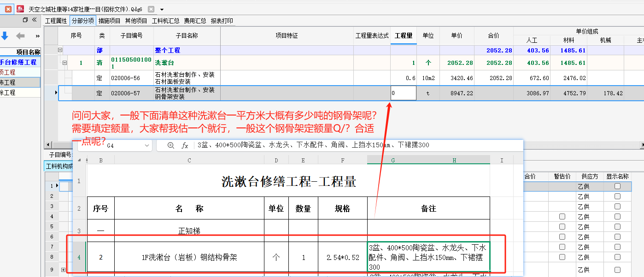Click the fx insert function icon

pos(185,145)
